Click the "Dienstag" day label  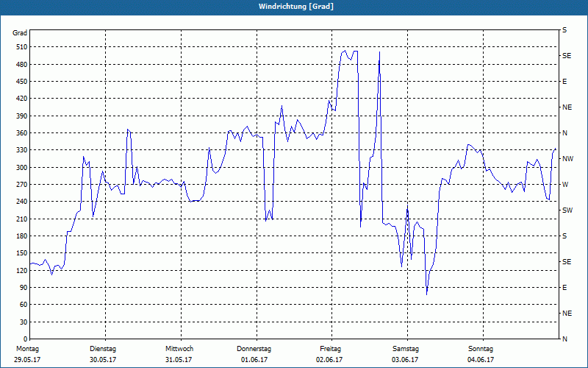point(103,349)
